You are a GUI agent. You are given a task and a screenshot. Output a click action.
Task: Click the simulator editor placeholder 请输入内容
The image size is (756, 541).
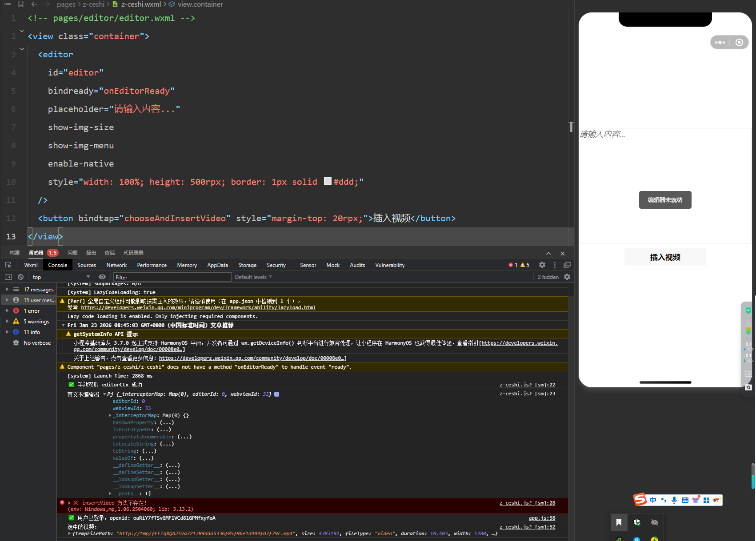point(602,134)
